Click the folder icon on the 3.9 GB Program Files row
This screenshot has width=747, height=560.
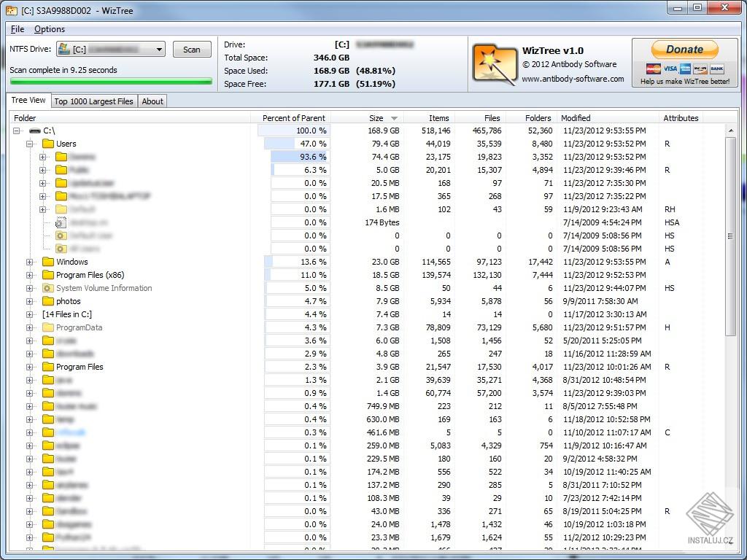click(47, 367)
